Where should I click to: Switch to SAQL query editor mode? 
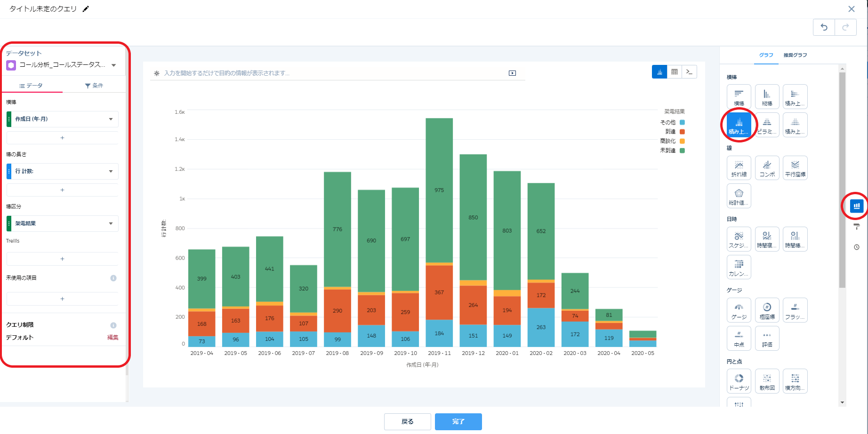[x=689, y=72]
